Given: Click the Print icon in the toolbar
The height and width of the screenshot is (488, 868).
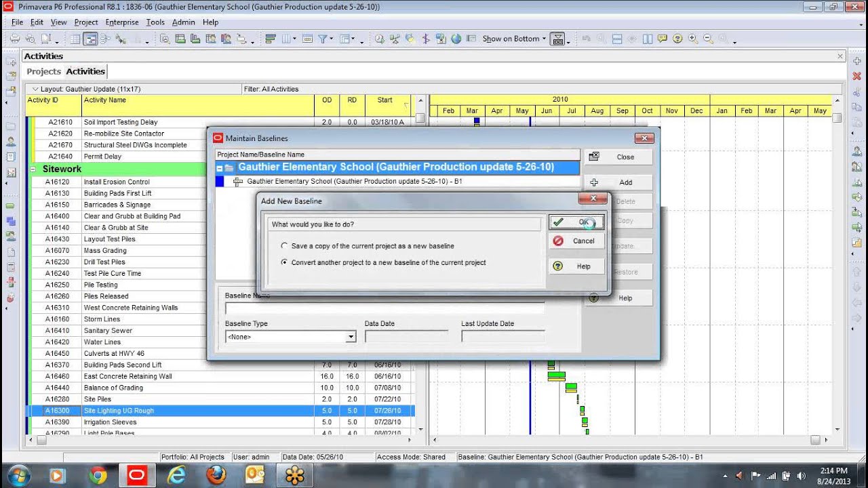Looking at the screenshot, I should pos(14,39).
